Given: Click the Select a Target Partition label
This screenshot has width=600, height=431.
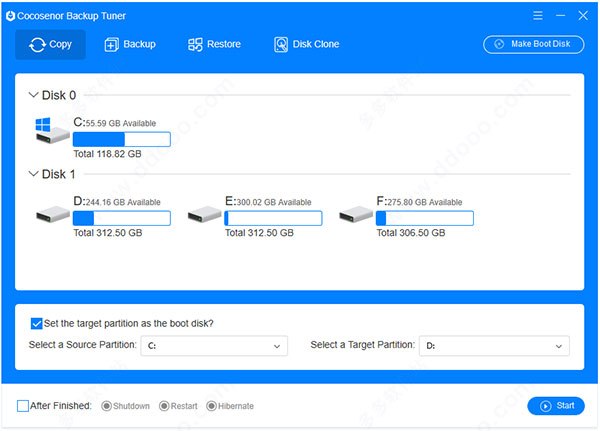Looking at the screenshot, I should (362, 345).
